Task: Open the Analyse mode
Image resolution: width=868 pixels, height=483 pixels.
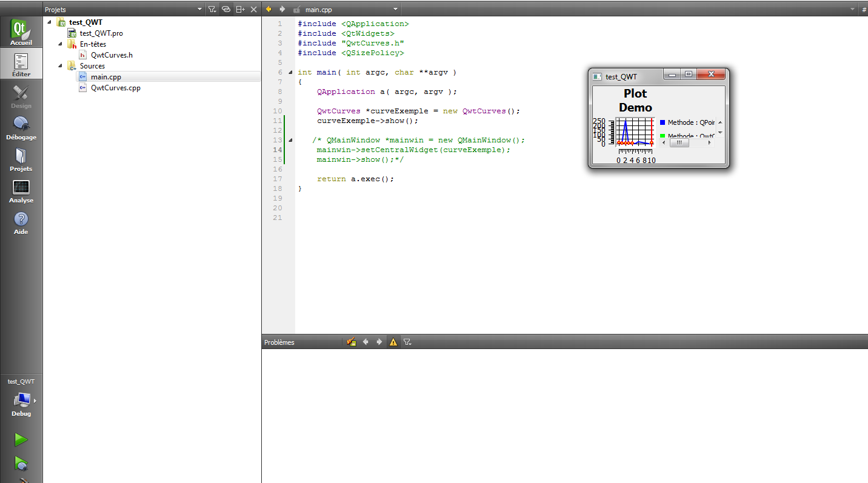Action: tap(21, 190)
